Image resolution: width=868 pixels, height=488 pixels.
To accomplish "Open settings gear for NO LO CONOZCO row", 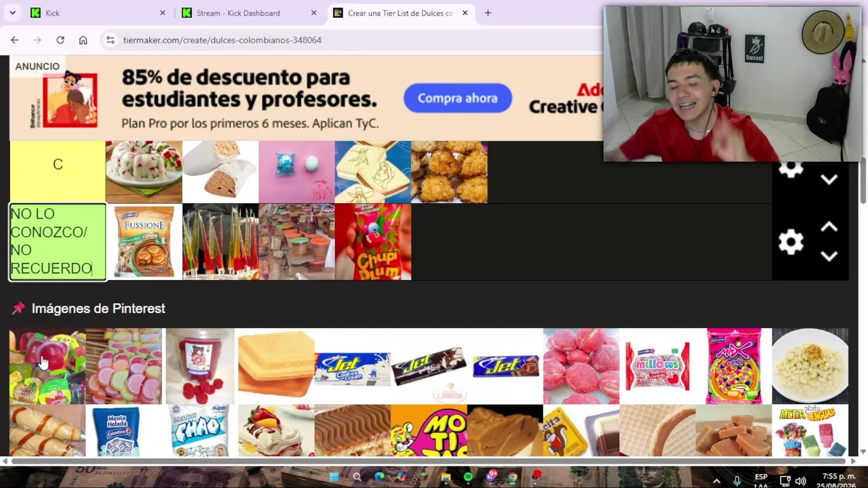I will pyautogui.click(x=791, y=242).
